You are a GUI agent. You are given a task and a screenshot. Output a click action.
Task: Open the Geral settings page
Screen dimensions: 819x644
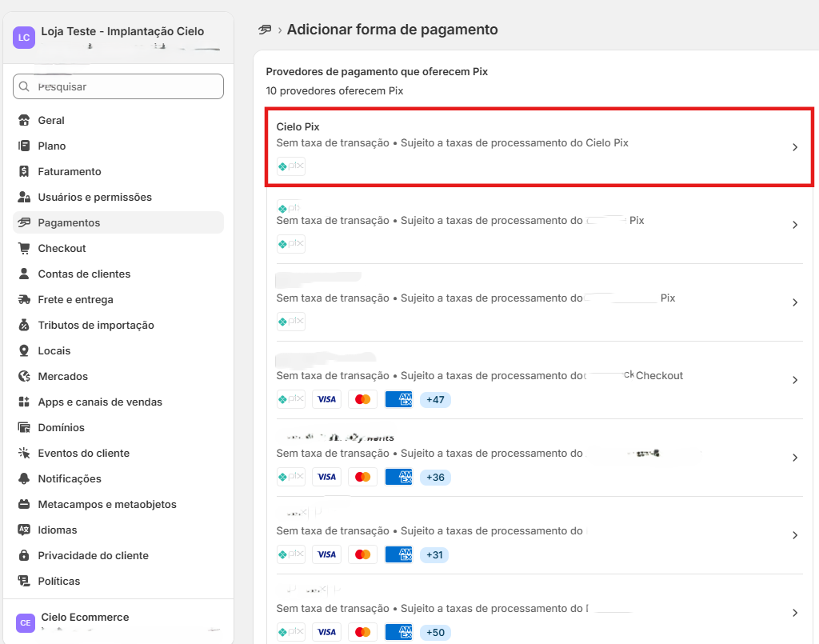(118, 120)
